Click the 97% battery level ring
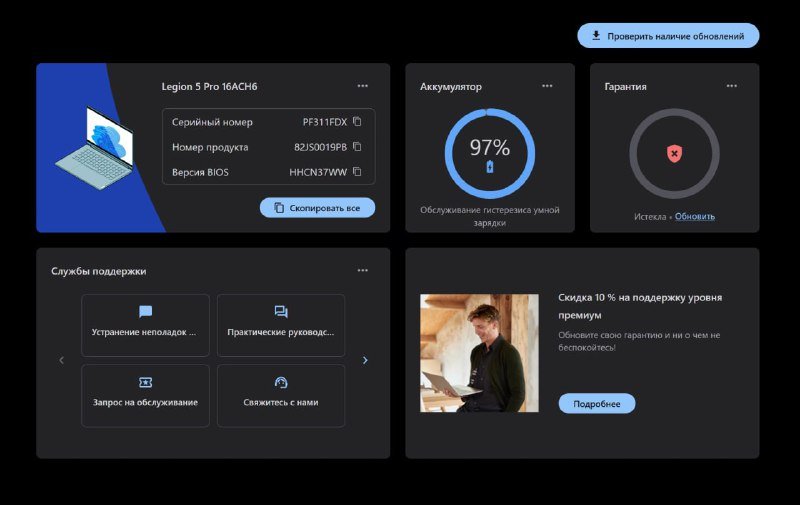Viewport: 800px width, 505px height. [x=490, y=153]
